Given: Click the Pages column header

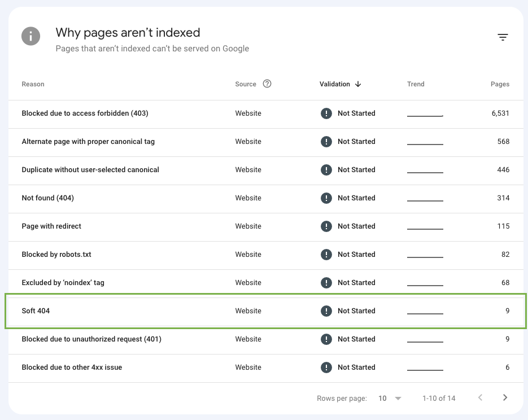Looking at the screenshot, I should (x=500, y=84).
